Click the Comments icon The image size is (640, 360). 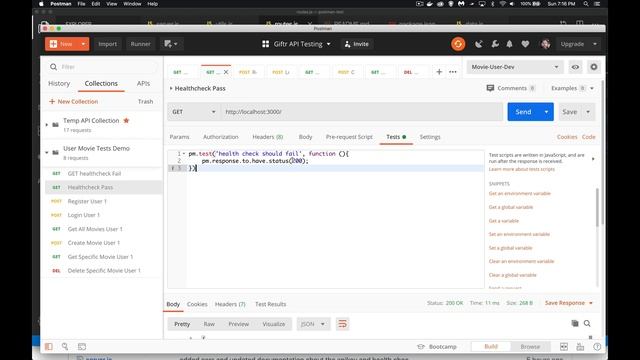click(490, 88)
